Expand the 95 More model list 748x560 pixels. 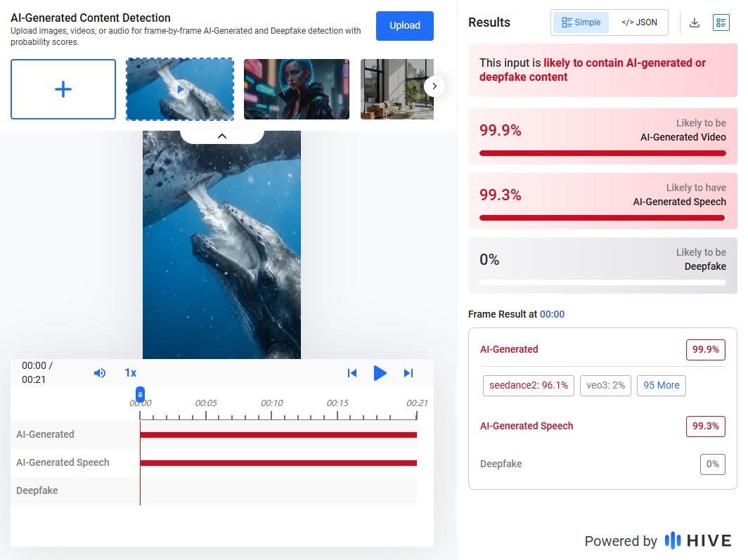click(x=661, y=385)
